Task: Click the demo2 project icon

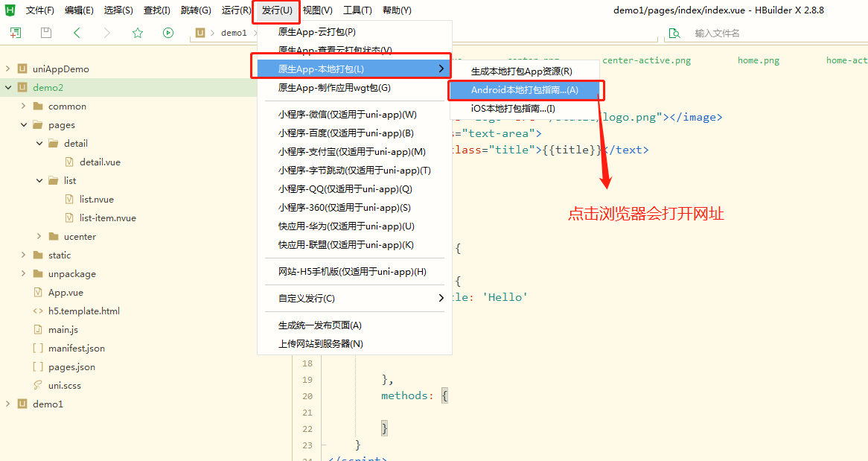Action: 22,87
